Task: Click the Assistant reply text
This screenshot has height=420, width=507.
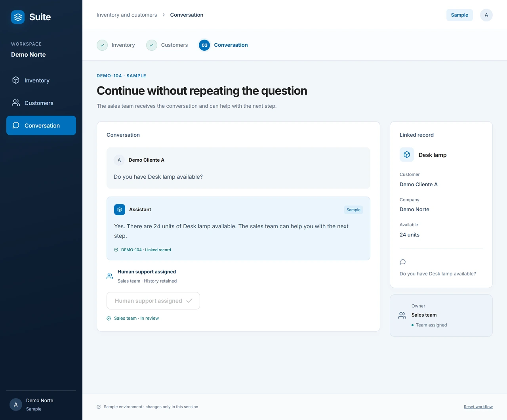Action: click(231, 231)
